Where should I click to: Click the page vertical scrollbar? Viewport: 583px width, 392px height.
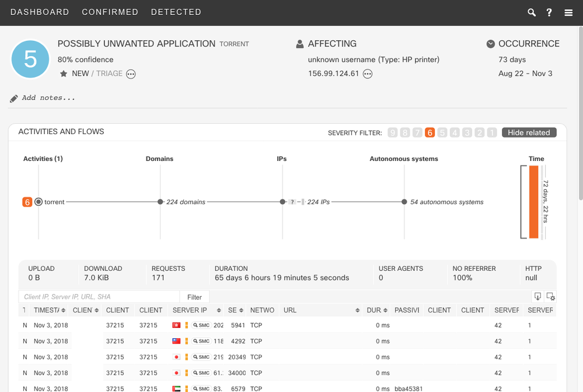[581, 113]
